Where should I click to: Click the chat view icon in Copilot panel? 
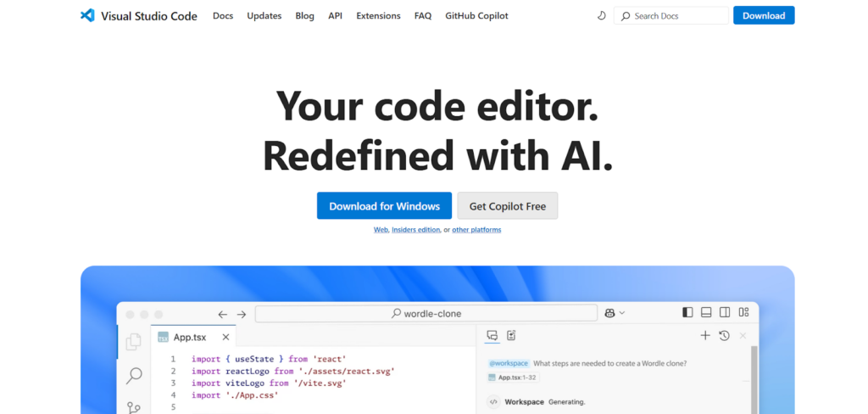pyautogui.click(x=492, y=335)
